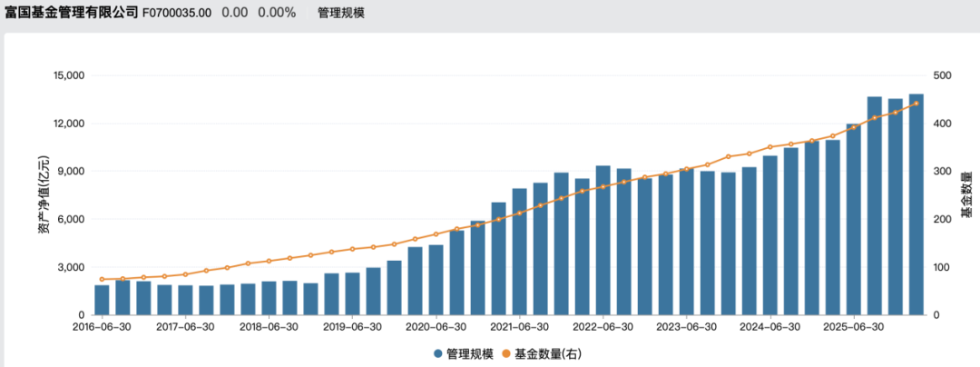Click left axis value 9,000
This screenshot has width=980, height=367.
click(73, 172)
